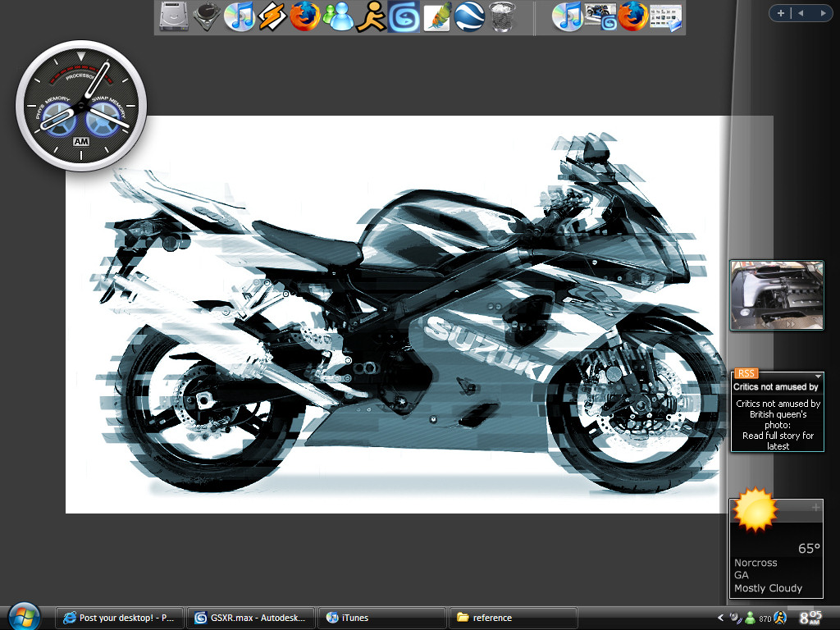The height and width of the screenshot is (630, 840).
Task: Switch to the GSXR.max Autodesk taskbar window
Action: (x=251, y=618)
